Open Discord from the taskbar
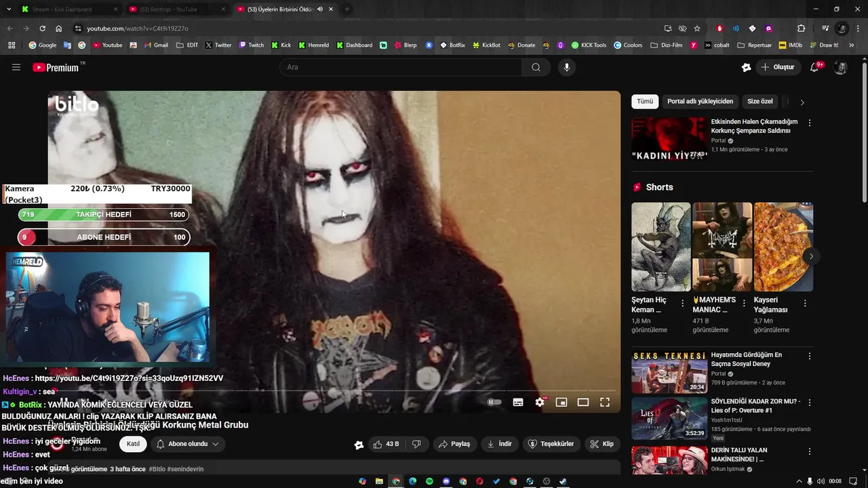 446,481
